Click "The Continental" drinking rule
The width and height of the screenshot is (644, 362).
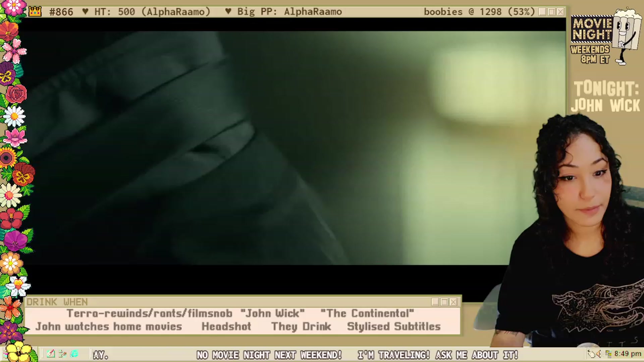tap(367, 313)
